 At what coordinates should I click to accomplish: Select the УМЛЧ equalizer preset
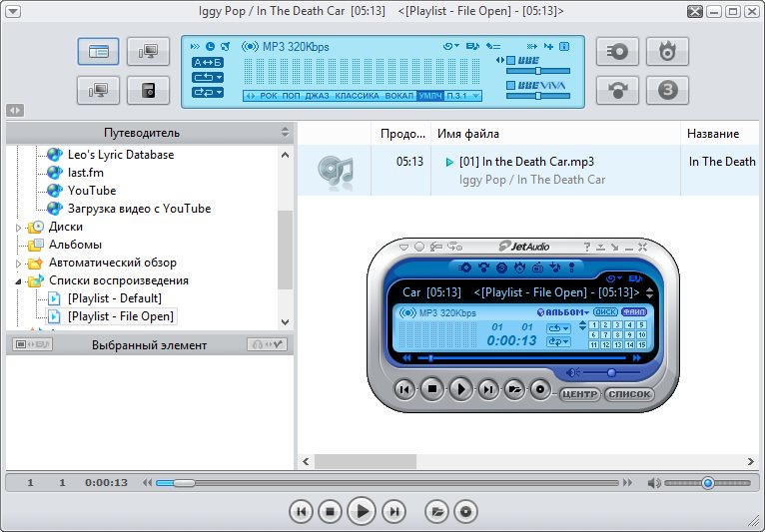click(430, 96)
